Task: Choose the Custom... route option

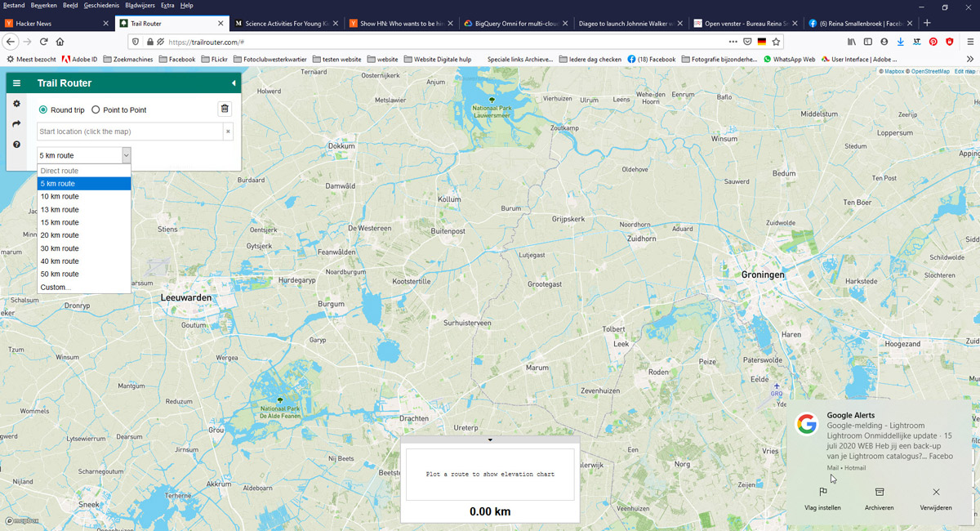Action: [x=84, y=287]
